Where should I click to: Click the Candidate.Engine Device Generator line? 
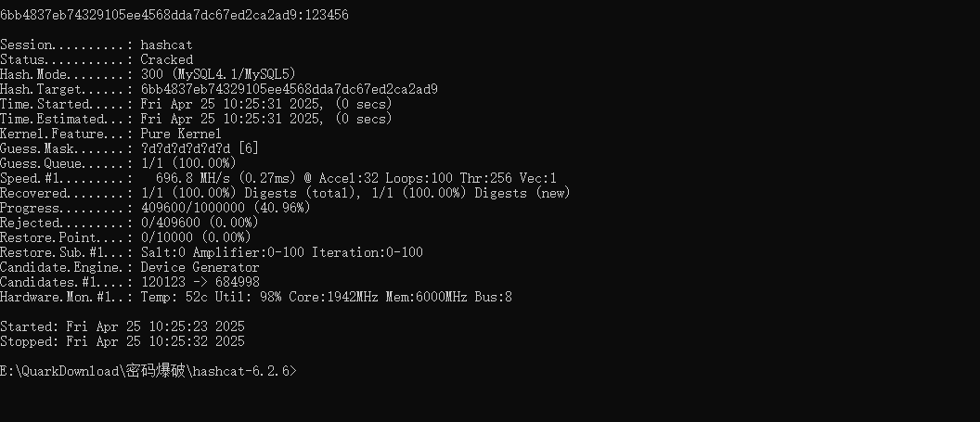pos(130,267)
